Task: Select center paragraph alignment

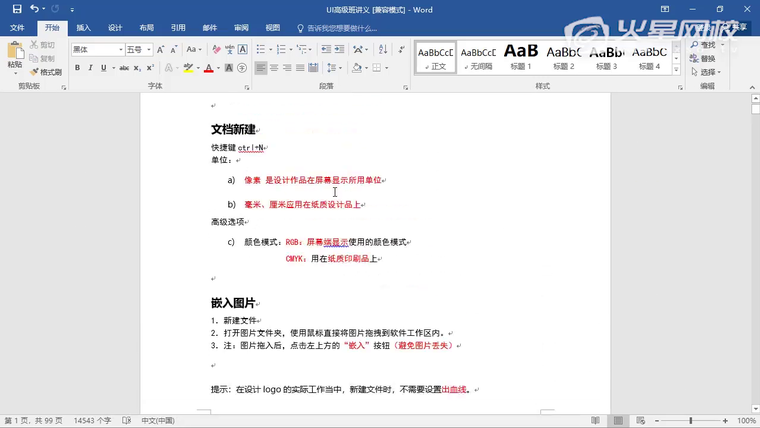Action: (x=275, y=68)
